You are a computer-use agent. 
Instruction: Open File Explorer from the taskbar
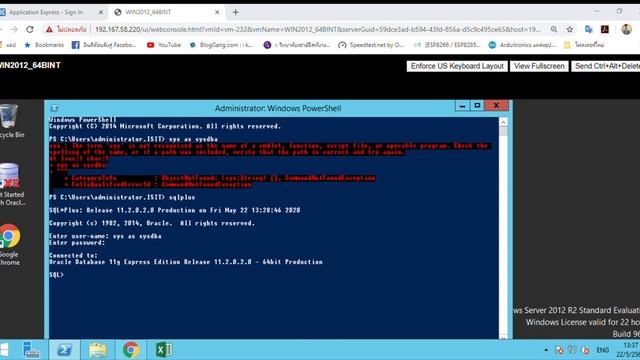click(98, 350)
